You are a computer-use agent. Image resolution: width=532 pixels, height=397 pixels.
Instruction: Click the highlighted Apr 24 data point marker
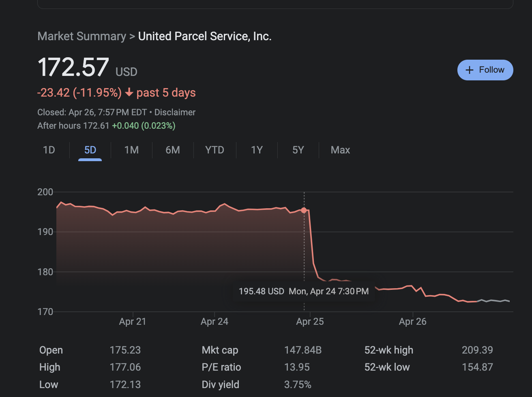point(304,210)
